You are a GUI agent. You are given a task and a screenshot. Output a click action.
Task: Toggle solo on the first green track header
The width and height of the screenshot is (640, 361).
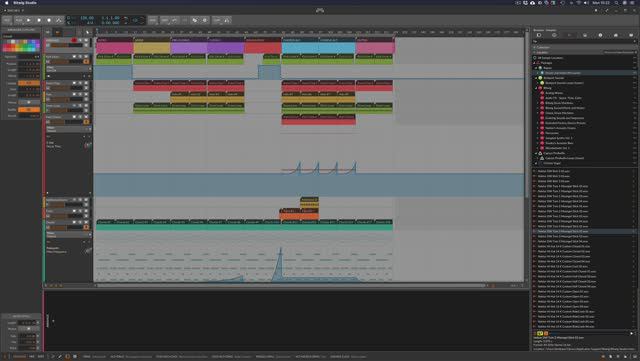(x=80, y=56)
